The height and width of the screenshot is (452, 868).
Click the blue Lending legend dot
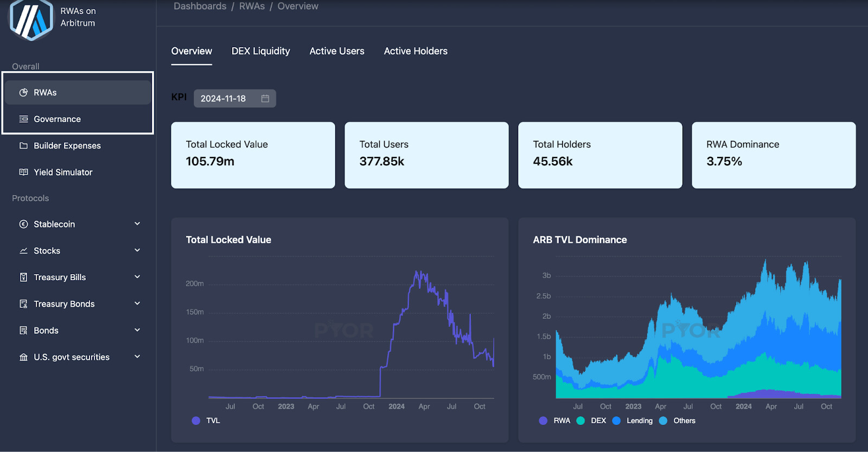click(616, 421)
